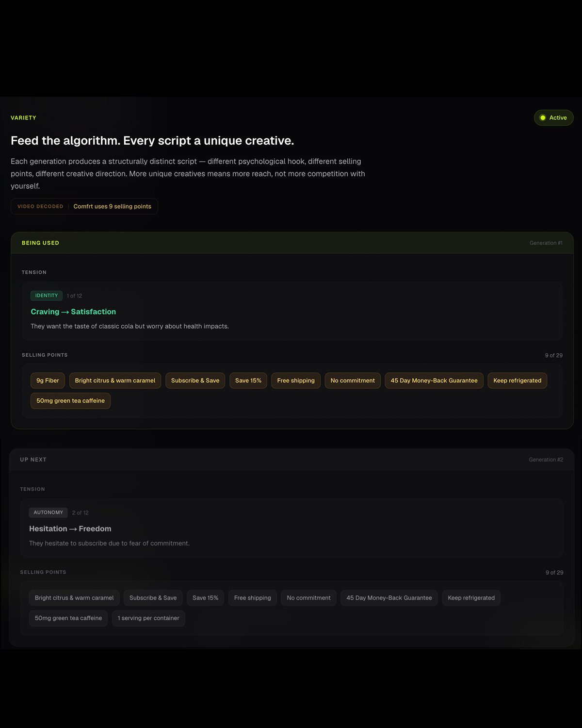The width and height of the screenshot is (582, 728).
Task: Select 'Subscribe & Save' chip in Up Next
Action: [x=153, y=598]
